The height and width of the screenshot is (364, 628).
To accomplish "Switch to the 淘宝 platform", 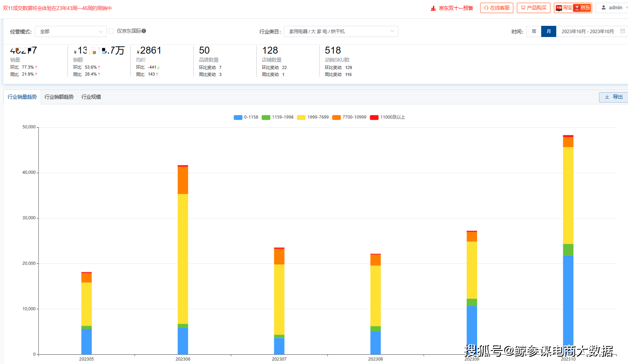I will point(564,8).
